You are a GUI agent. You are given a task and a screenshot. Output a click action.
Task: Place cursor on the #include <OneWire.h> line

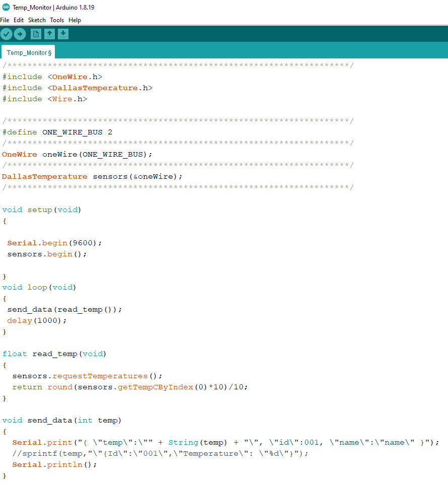pyautogui.click(x=52, y=77)
